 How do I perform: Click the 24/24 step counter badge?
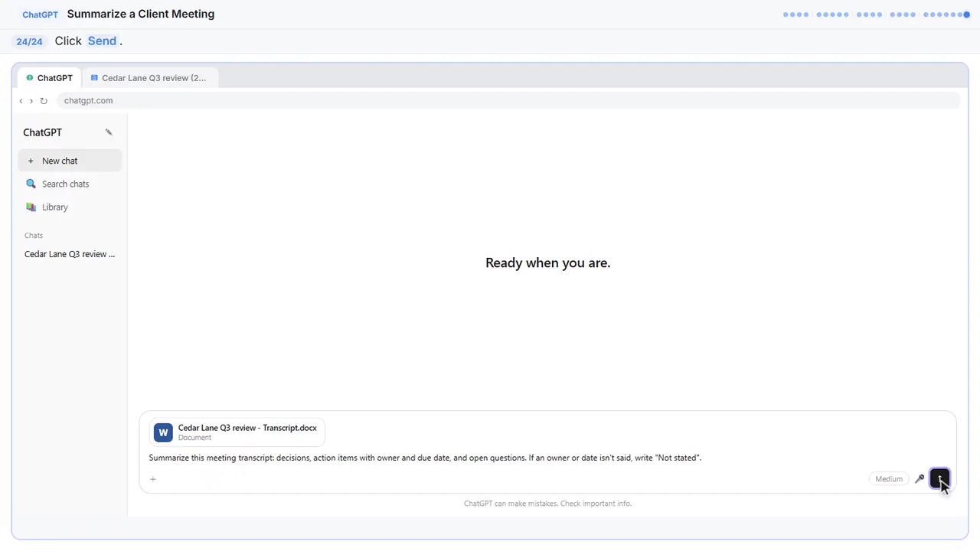29,41
